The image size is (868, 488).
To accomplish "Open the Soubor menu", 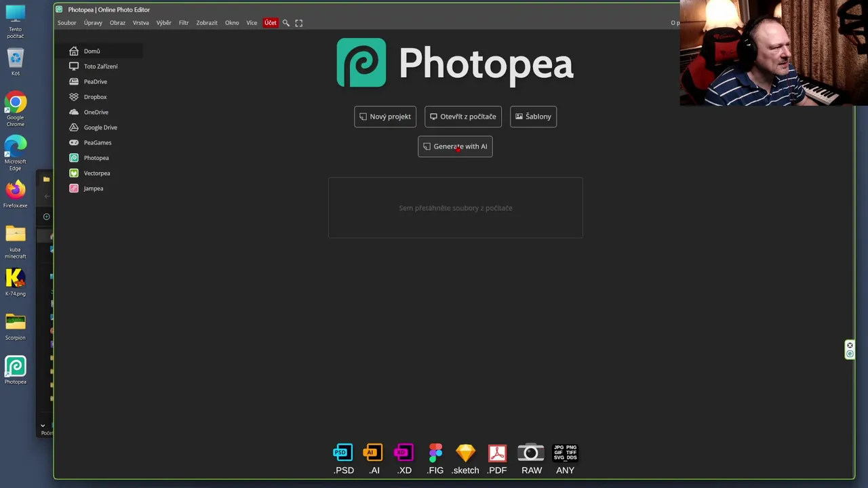I will coord(66,23).
